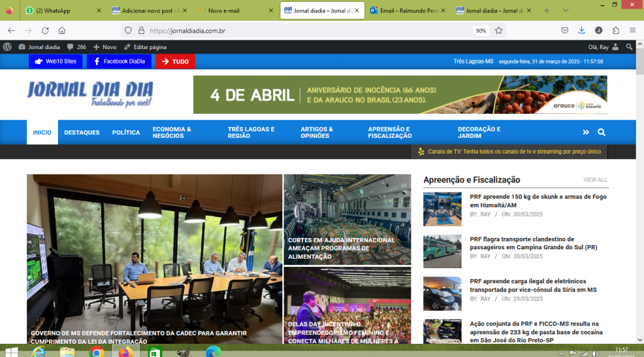This screenshot has height=357, width=644.
Task: Click the shield tracking protection icon
Action: coord(128,30)
